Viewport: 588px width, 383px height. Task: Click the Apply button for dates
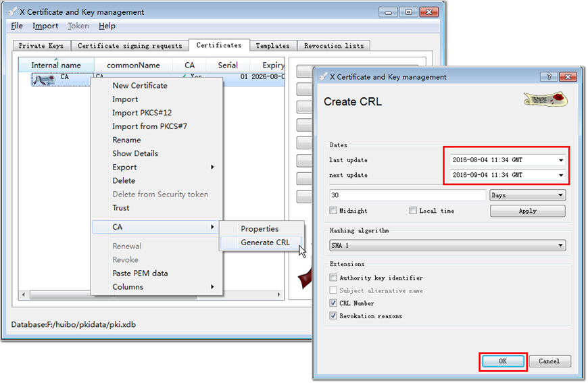click(528, 211)
